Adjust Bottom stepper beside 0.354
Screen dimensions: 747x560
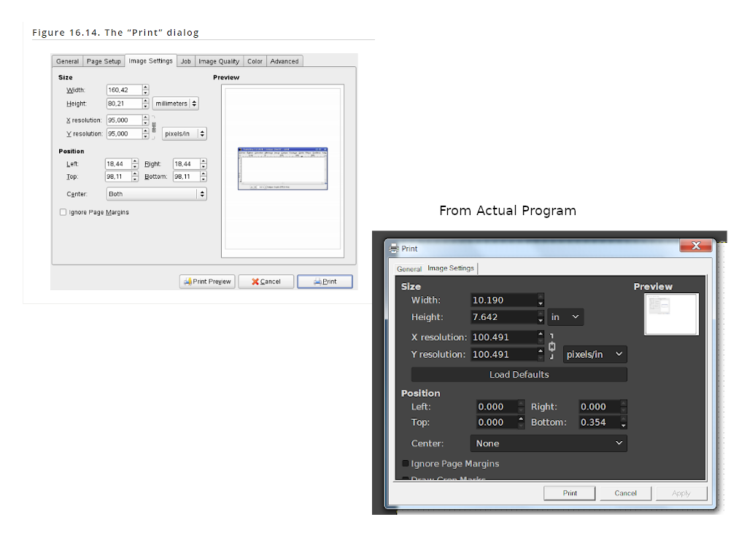click(624, 422)
